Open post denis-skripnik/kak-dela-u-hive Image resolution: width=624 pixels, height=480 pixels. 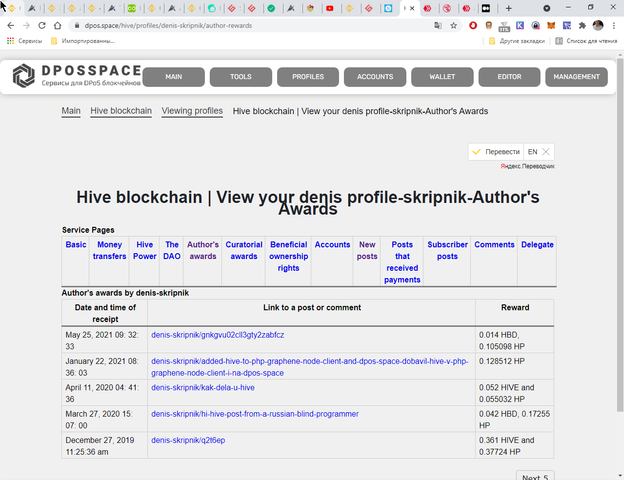pos(203,387)
